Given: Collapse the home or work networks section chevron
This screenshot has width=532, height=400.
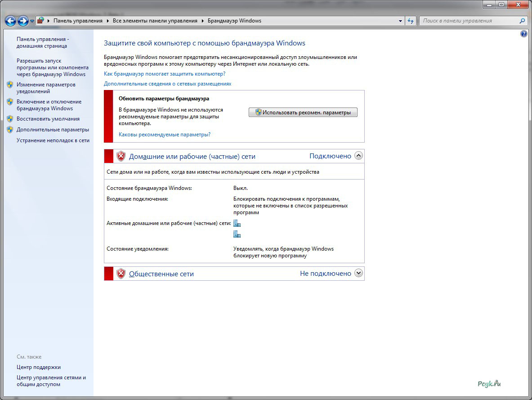Looking at the screenshot, I should [x=358, y=156].
